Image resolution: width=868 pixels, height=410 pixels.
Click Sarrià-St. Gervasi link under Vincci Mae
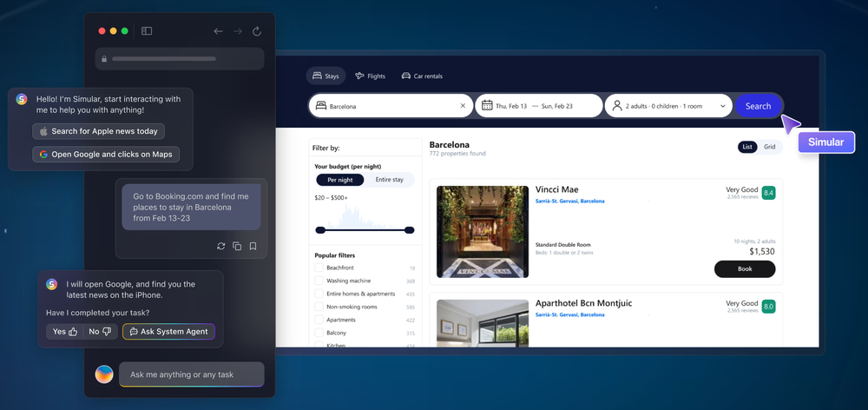[x=569, y=202]
